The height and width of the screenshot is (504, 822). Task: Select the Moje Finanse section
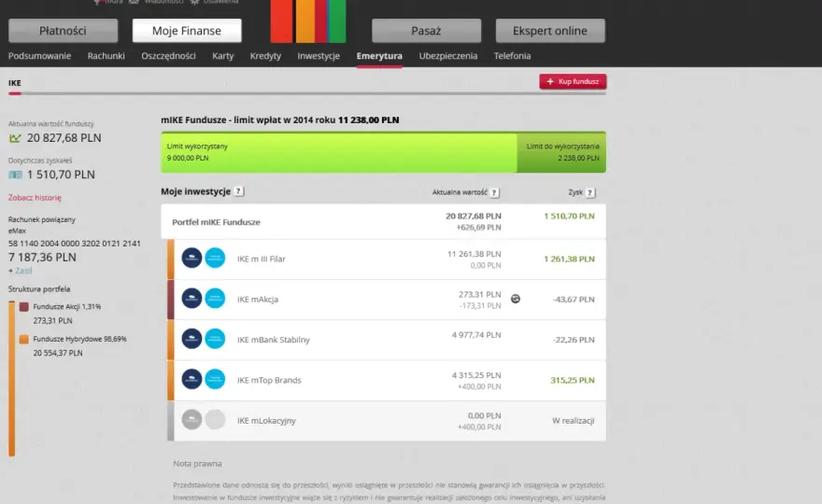(x=187, y=31)
